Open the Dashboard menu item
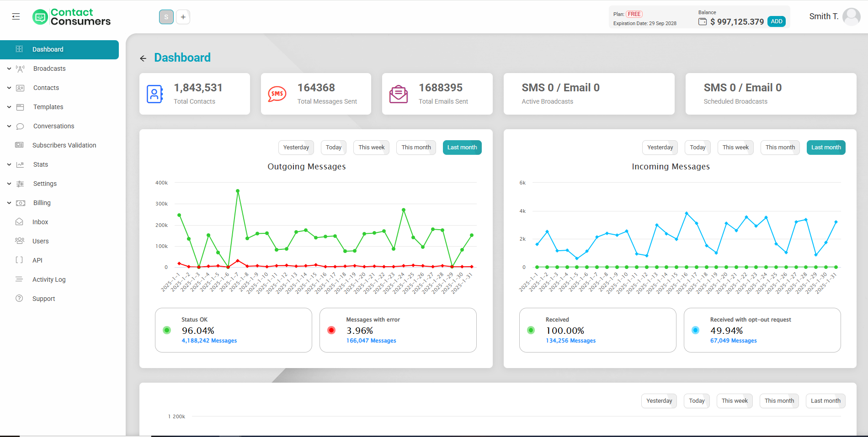 coord(59,50)
